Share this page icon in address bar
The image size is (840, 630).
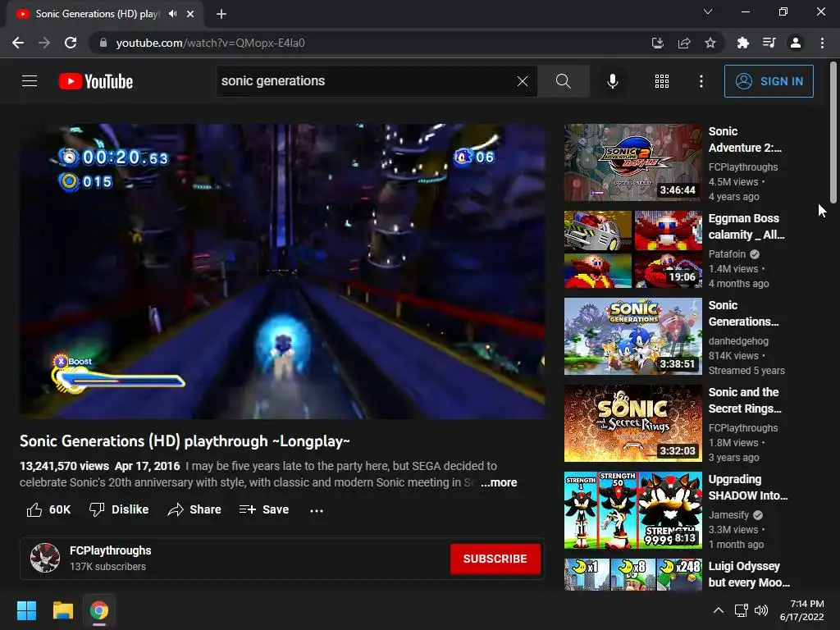coord(684,43)
